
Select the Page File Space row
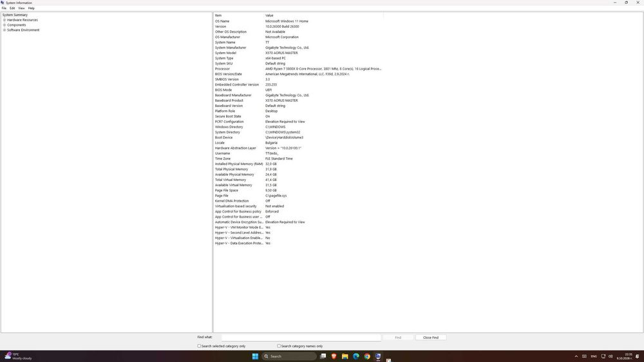click(299, 190)
